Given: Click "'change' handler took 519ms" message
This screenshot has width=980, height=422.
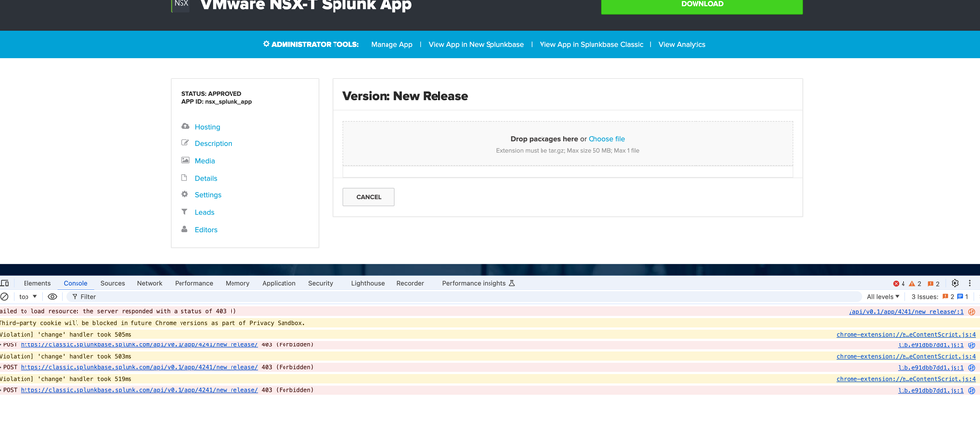Looking at the screenshot, I should pyautogui.click(x=83, y=379).
